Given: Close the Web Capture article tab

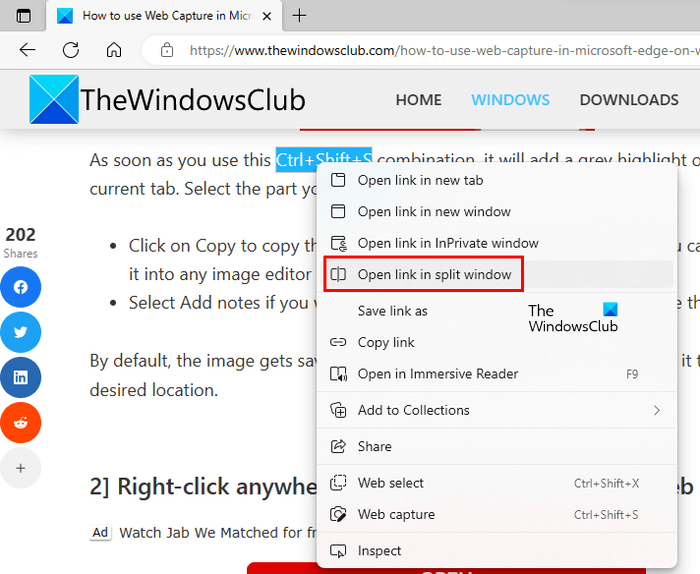Looking at the screenshot, I should tap(267, 17).
